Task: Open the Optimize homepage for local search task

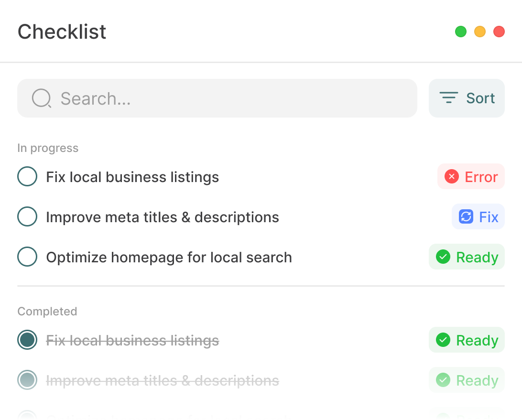Action: [x=169, y=258]
